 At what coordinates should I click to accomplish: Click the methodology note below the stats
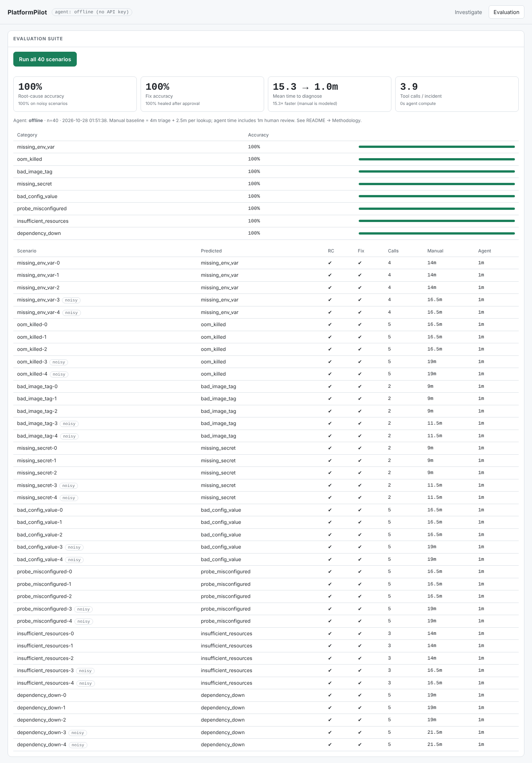click(187, 121)
